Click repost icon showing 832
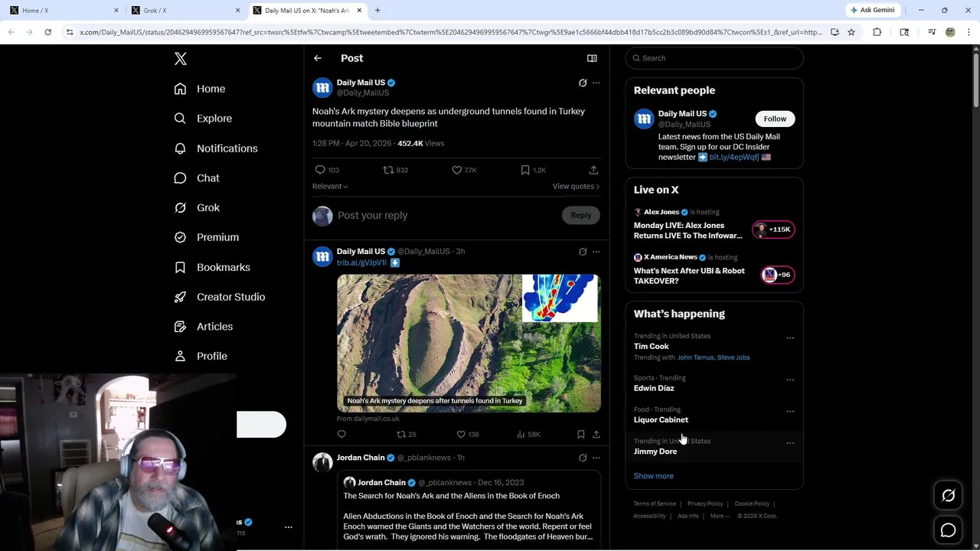The width and height of the screenshot is (980, 551). [388, 170]
